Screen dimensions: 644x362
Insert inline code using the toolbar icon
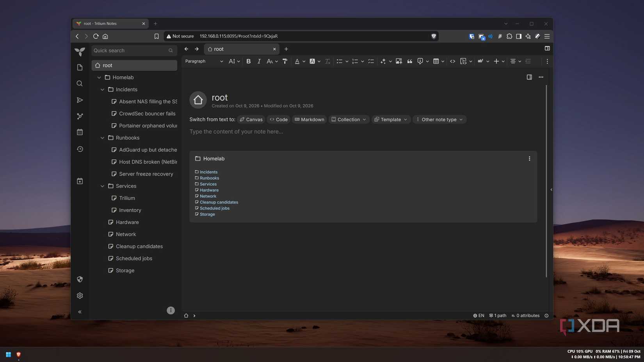pyautogui.click(x=452, y=61)
